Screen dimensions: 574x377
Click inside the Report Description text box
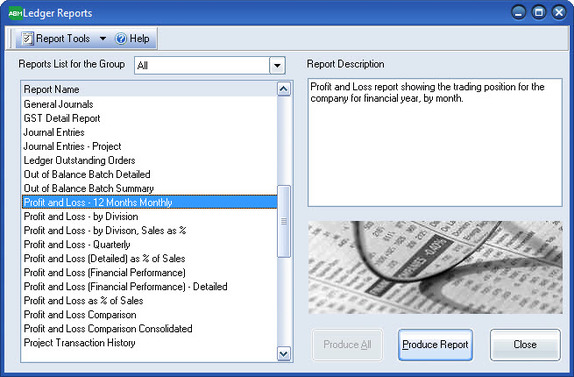click(435, 142)
